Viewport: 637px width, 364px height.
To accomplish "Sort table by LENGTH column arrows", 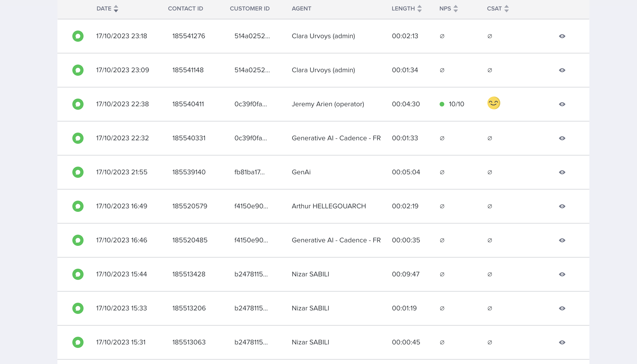I will click(420, 8).
